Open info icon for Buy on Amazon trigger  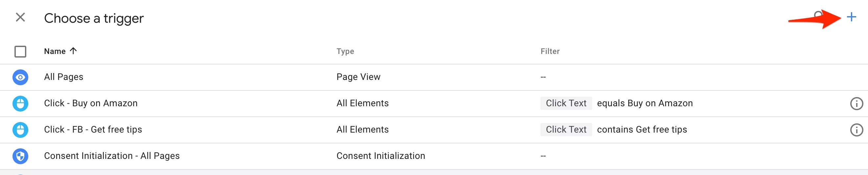[856, 104]
